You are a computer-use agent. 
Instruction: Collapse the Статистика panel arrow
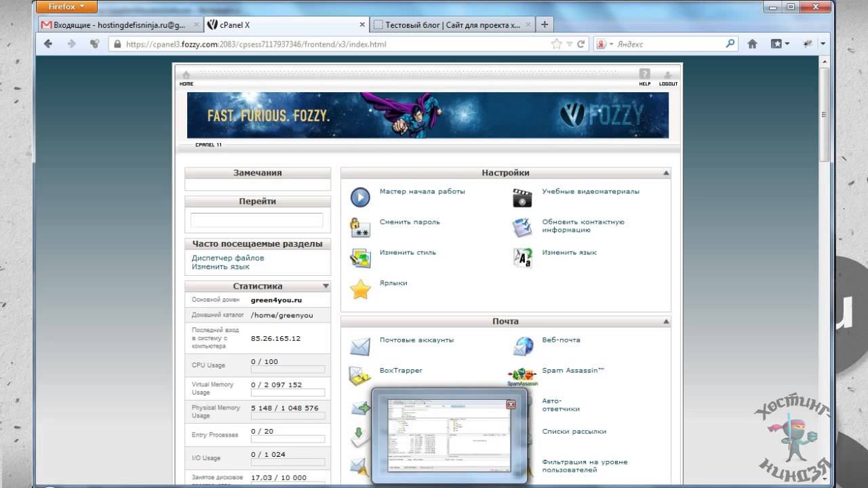(x=325, y=286)
